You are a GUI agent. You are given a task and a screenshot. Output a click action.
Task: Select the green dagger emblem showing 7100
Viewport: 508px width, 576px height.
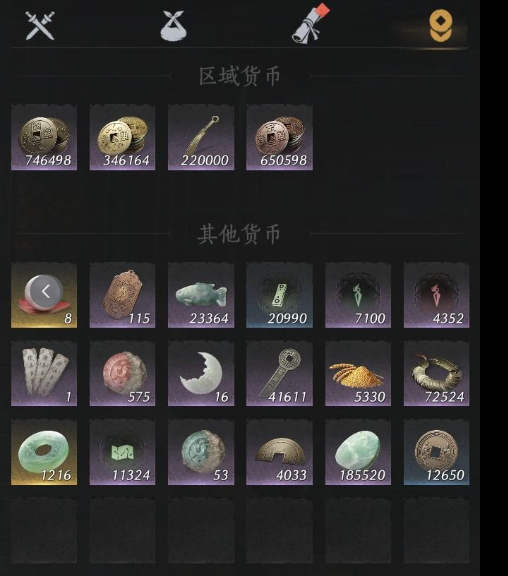click(358, 295)
